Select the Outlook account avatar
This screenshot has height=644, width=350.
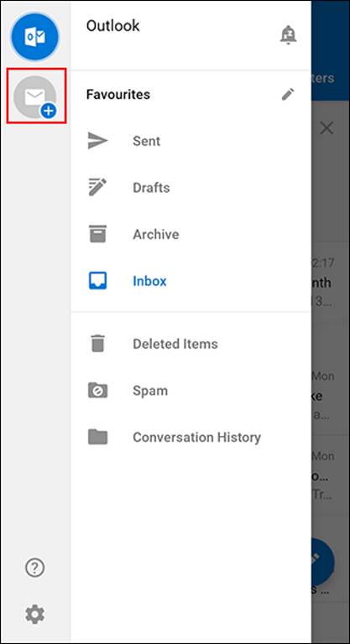pyautogui.click(x=35, y=37)
